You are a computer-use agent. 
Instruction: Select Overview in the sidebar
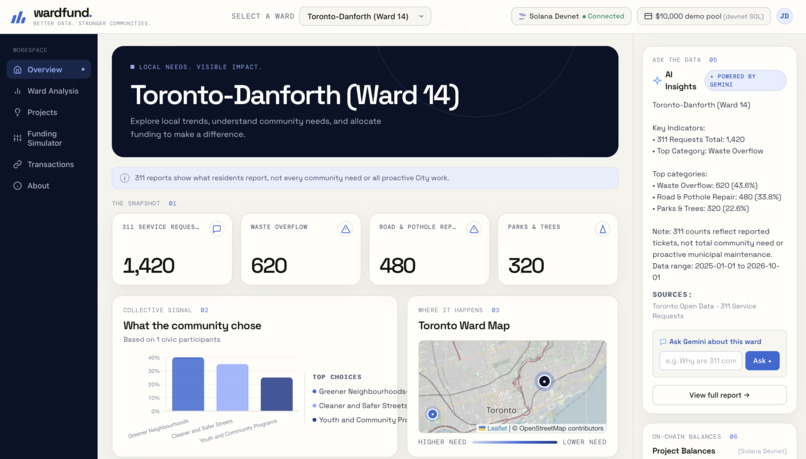point(49,69)
